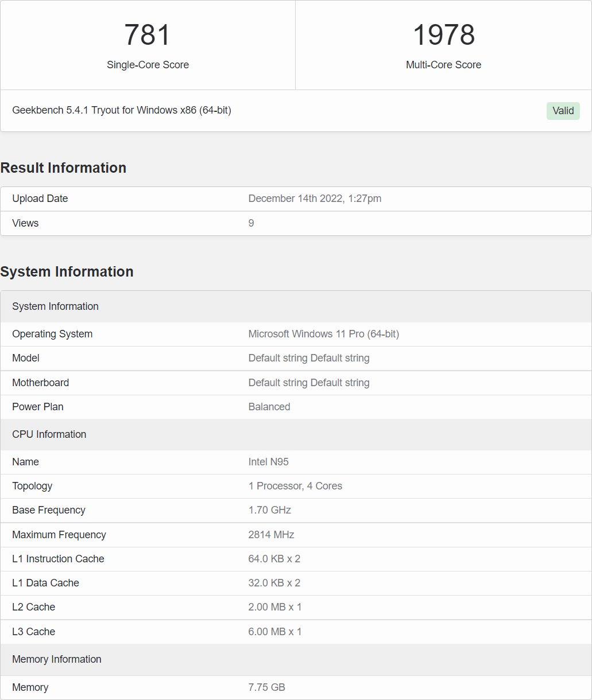
Task: Click the green Valid badge
Action: [x=563, y=111]
